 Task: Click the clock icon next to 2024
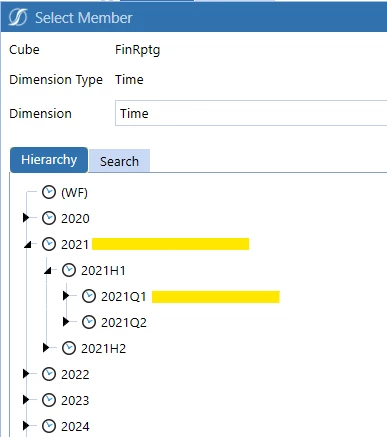(x=49, y=426)
